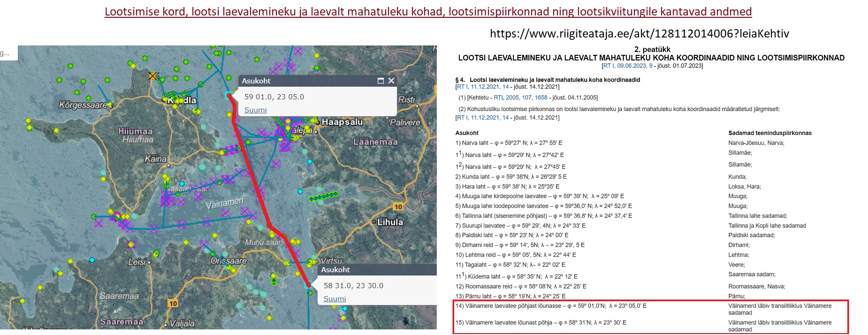
Task: Select row 5) Muuga lahe loodepoolne laevatee
Action: 543,206
